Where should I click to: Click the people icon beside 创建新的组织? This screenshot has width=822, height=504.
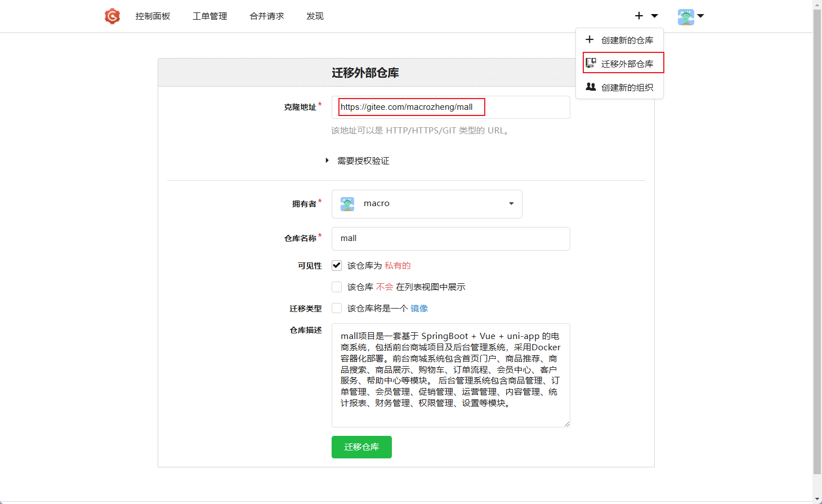pyautogui.click(x=591, y=87)
